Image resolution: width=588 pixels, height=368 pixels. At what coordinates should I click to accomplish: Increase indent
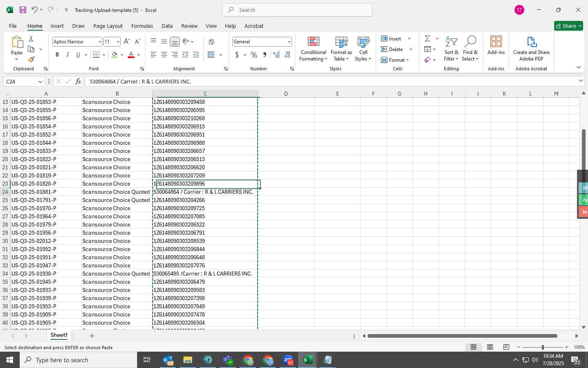pyautogui.click(x=196, y=55)
